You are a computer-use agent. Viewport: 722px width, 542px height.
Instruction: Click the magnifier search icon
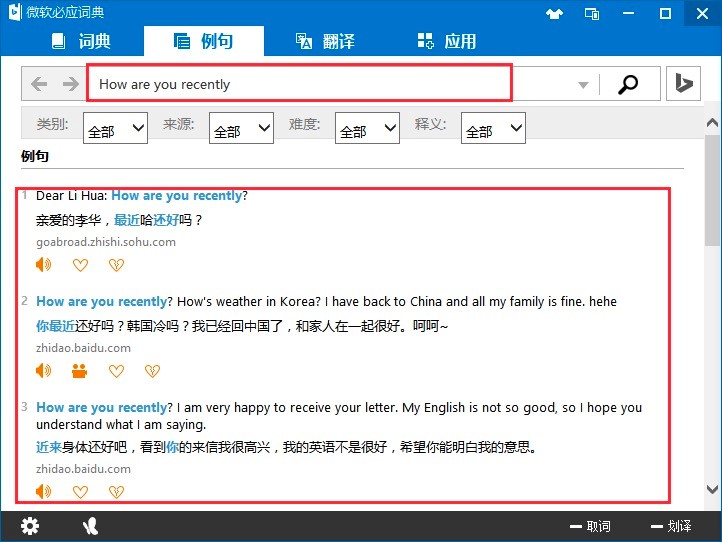(628, 84)
